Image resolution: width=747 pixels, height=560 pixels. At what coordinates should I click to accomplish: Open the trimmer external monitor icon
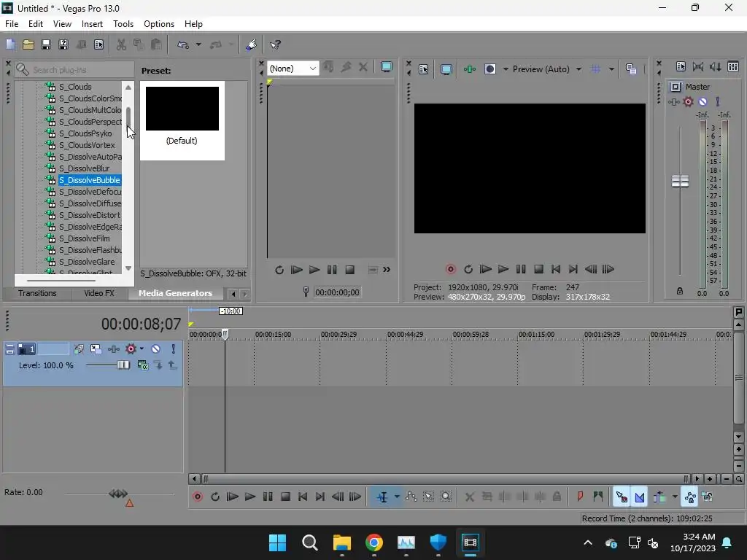tap(387, 67)
